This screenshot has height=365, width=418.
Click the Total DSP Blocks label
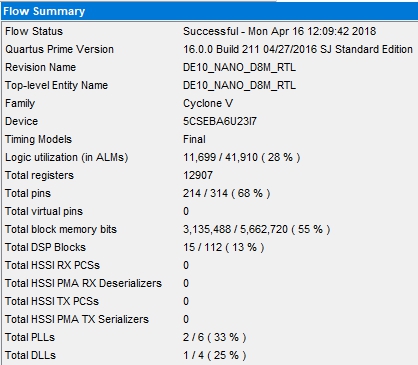pyautogui.click(x=45, y=247)
